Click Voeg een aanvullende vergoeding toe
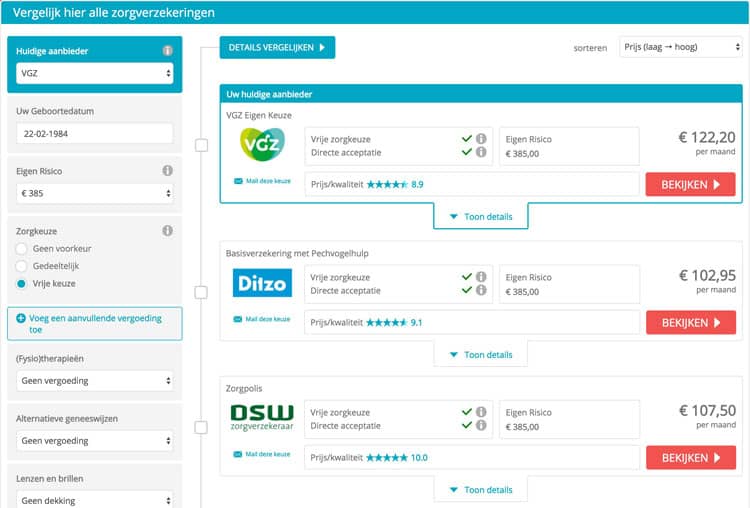 pos(95,324)
